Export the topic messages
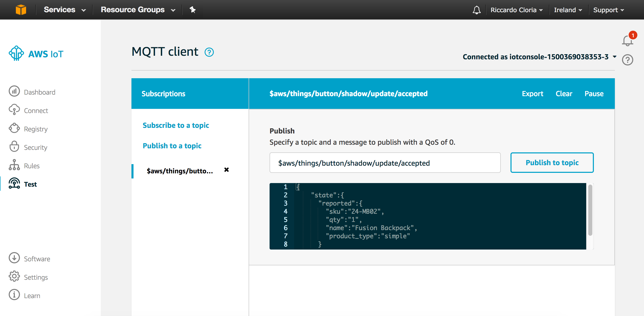 pos(532,94)
